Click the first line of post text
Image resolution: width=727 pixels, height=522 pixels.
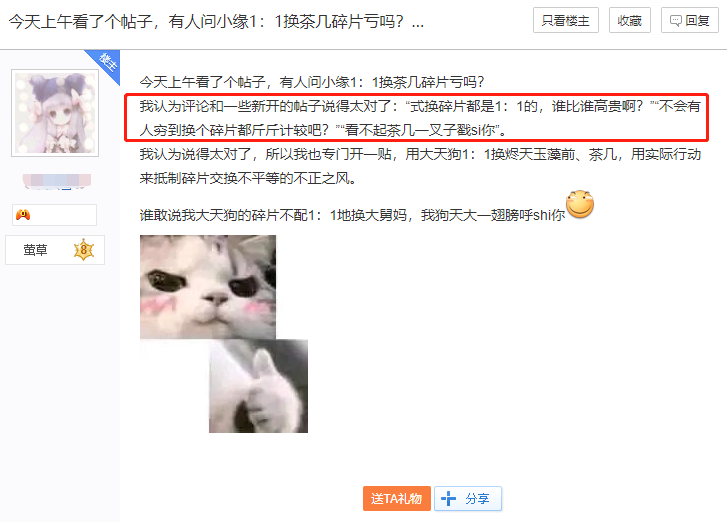coord(312,82)
